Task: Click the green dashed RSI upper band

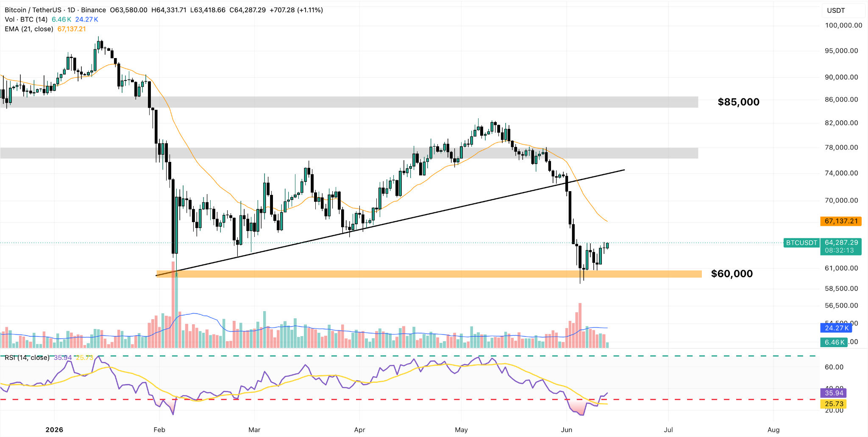Action: point(409,356)
